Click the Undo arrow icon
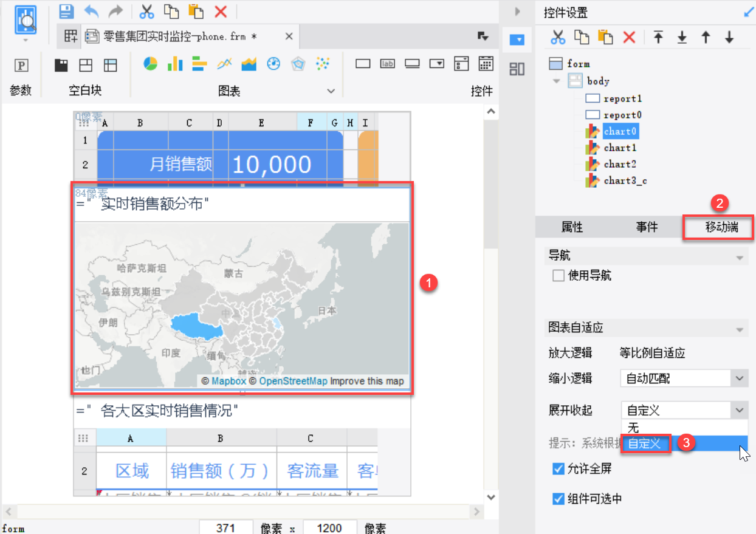 [91, 11]
